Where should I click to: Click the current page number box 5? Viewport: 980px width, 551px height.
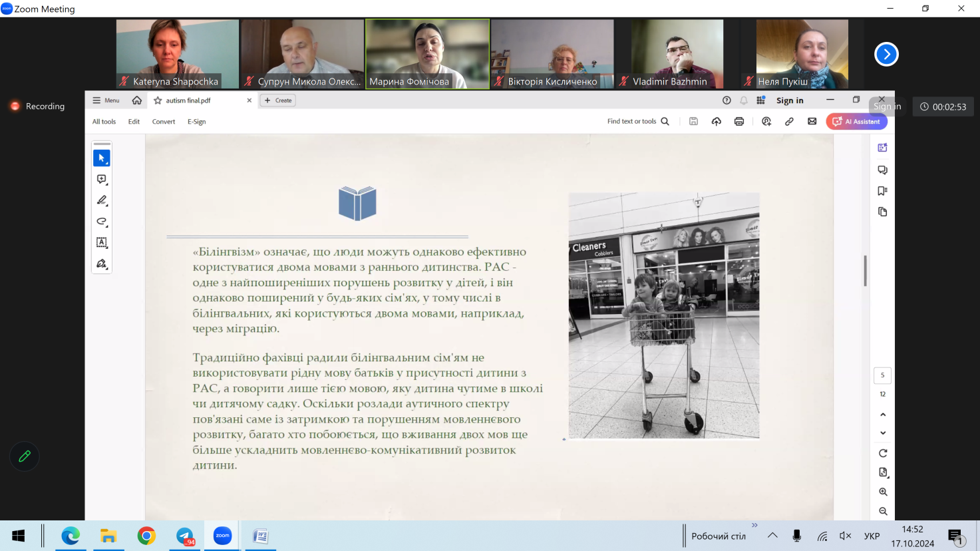882,375
